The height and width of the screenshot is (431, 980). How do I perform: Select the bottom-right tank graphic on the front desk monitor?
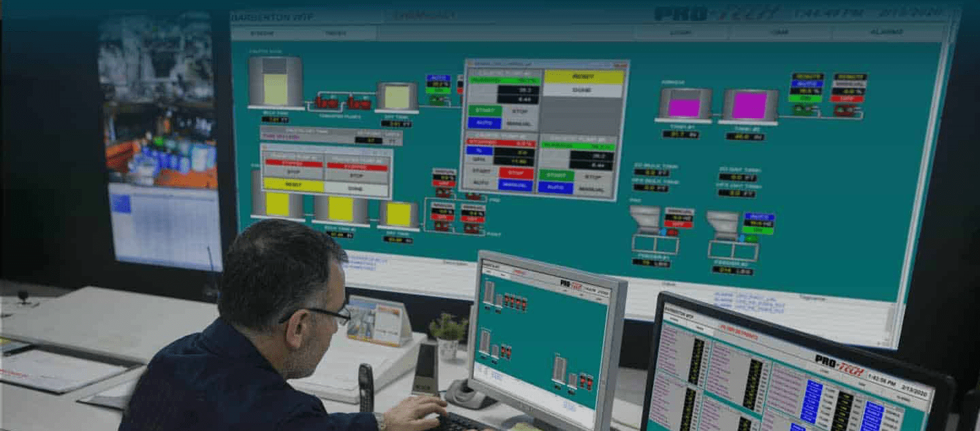(559, 370)
